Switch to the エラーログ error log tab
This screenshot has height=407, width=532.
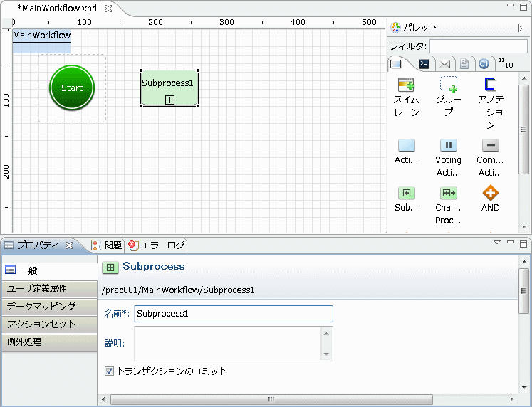[157, 245]
